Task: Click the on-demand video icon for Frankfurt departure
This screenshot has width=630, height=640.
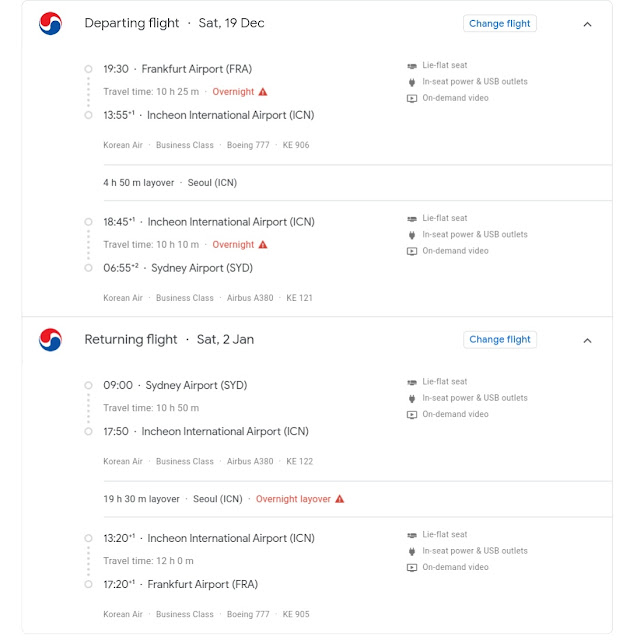Action: click(x=412, y=98)
